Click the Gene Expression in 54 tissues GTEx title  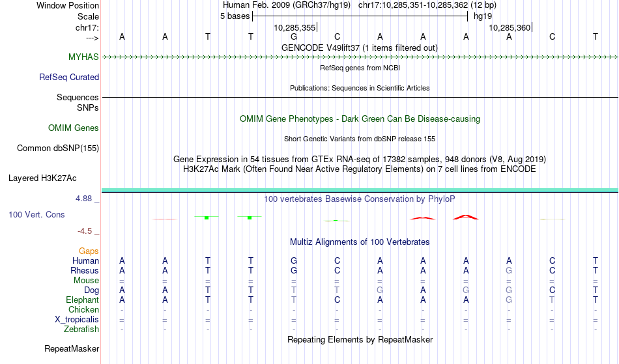click(x=360, y=160)
